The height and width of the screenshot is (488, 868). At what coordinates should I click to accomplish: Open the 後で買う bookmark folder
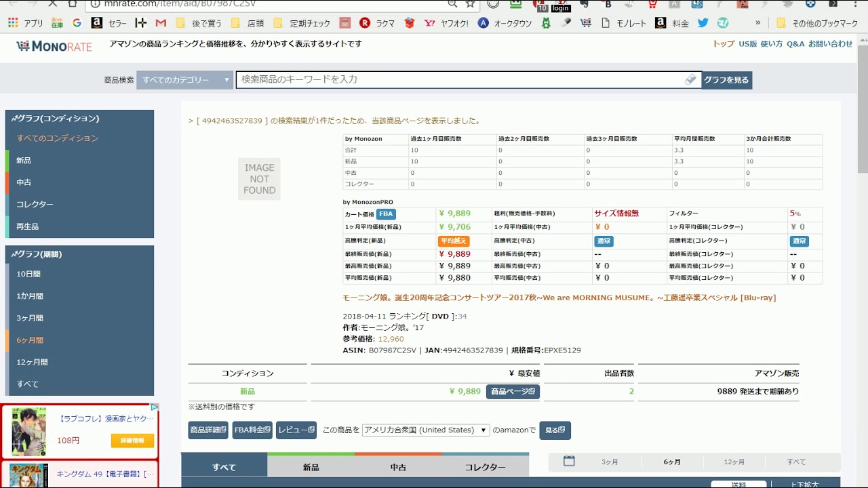198,23
